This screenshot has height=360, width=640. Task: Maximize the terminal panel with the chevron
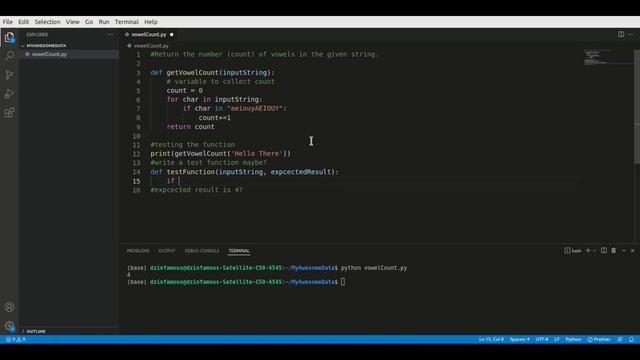point(624,251)
